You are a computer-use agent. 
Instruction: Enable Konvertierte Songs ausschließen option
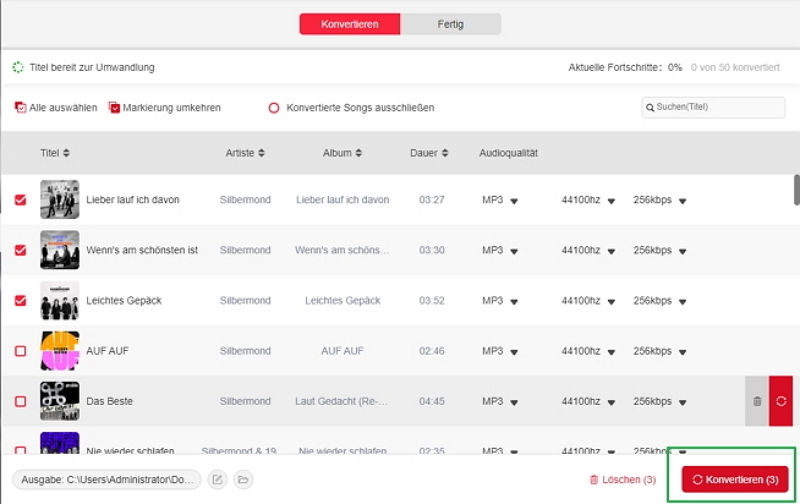[x=274, y=108]
